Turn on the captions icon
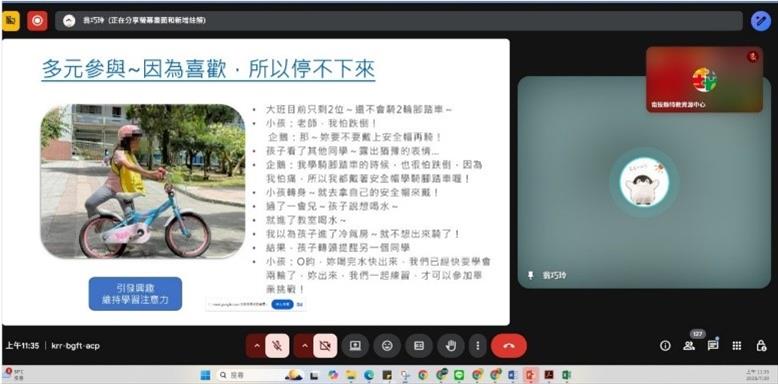Viewport: 778px width, 384px height. (x=419, y=346)
